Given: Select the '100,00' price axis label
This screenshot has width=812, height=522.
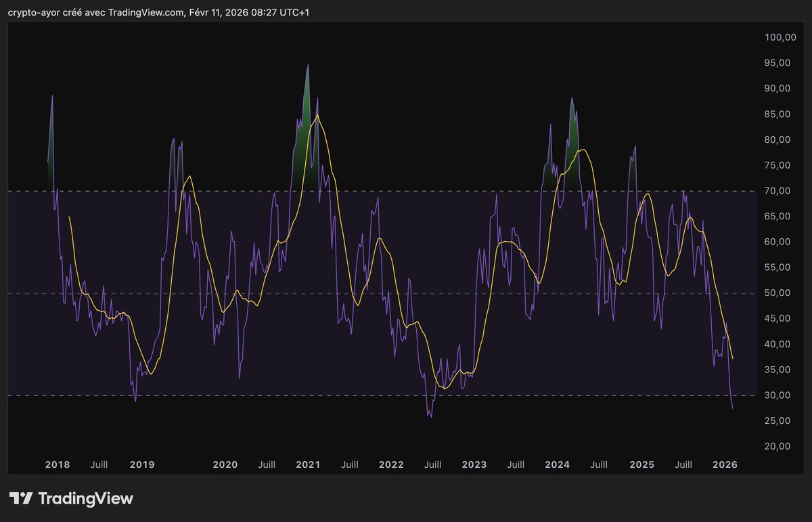Looking at the screenshot, I should (781, 37).
